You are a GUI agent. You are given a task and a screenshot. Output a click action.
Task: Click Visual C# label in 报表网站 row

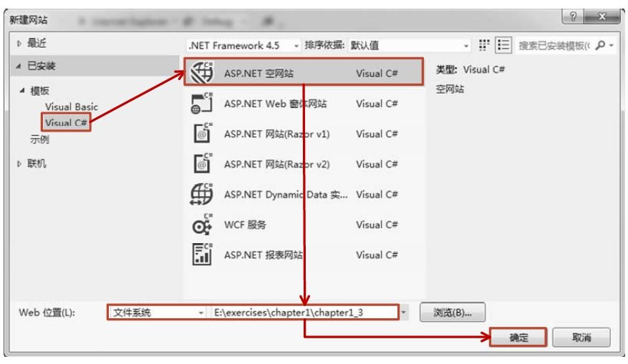click(377, 255)
